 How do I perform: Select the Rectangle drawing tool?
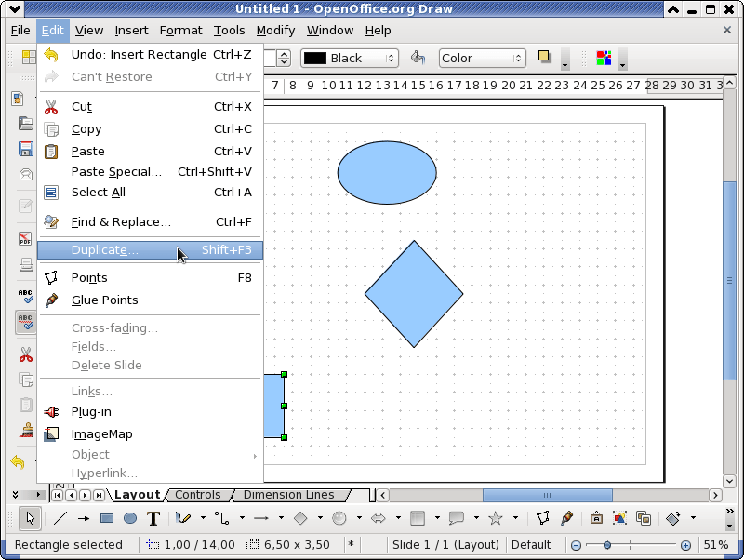107,518
